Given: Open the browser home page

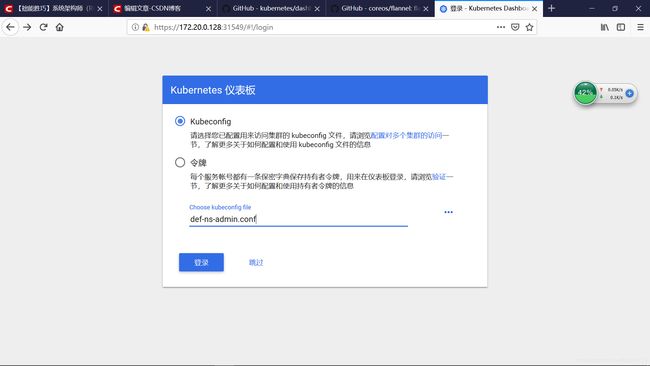Looking at the screenshot, I should [x=60, y=27].
